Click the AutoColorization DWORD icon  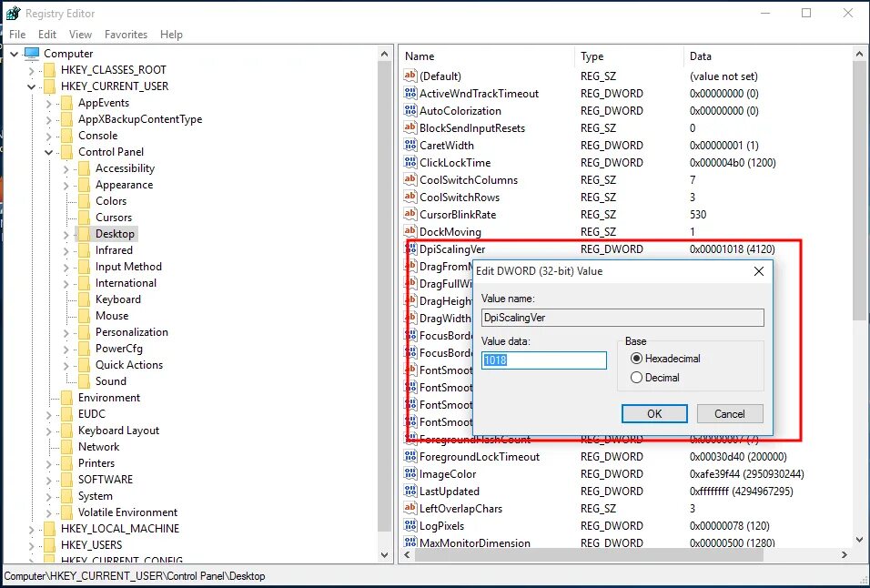[410, 110]
